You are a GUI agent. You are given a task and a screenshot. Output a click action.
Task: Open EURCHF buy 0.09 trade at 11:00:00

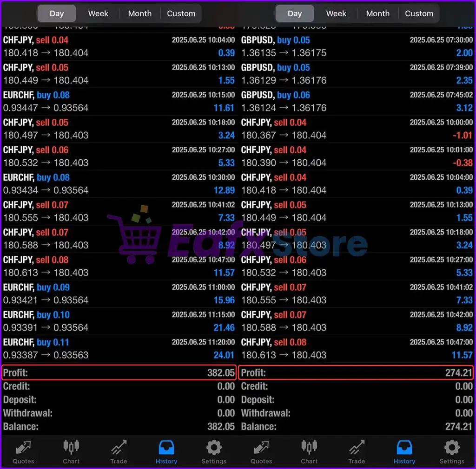(119, 294)
